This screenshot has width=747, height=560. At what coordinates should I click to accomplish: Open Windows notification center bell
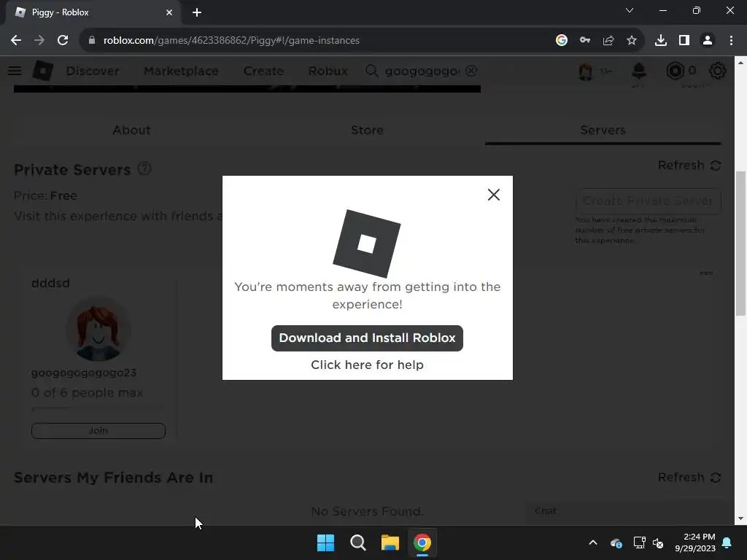click(x=727, y=542)
